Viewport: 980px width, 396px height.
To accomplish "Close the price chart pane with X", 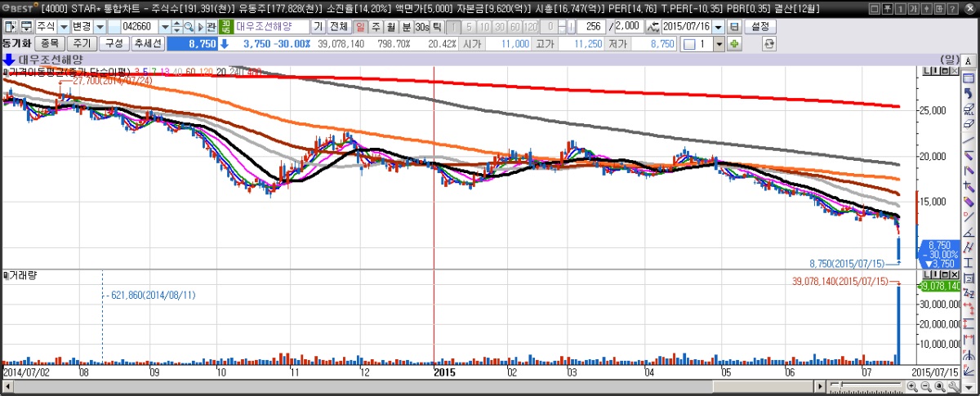I will (955, 71).
